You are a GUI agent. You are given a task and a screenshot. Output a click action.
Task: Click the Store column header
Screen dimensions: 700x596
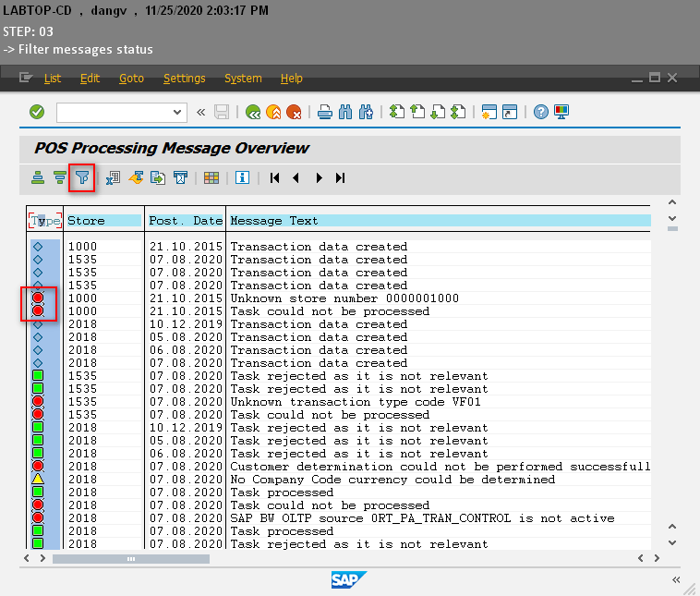pyautogui.click(x=103, y=221)
